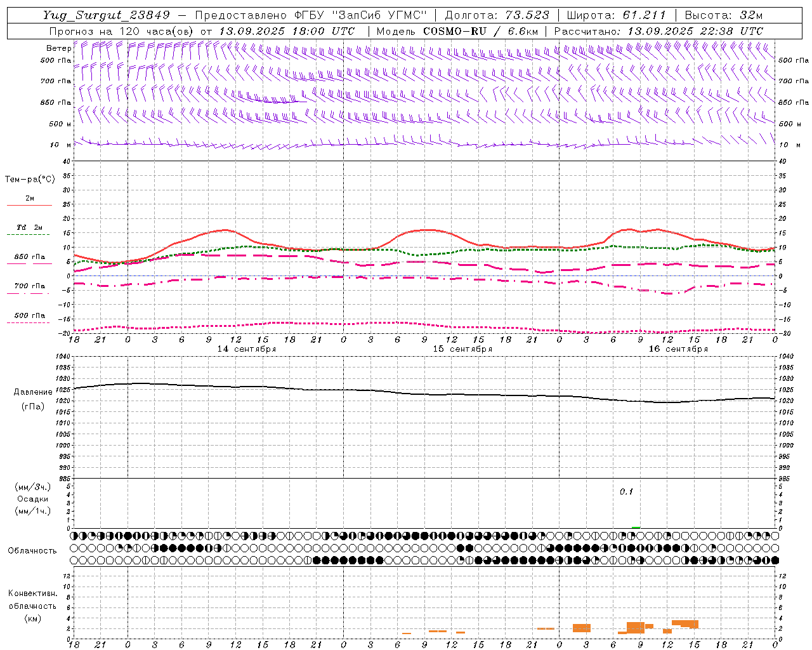Click the 850 гПа temperature legend label
The height and width of the screenshot is (650, 812).
point(30,257)
